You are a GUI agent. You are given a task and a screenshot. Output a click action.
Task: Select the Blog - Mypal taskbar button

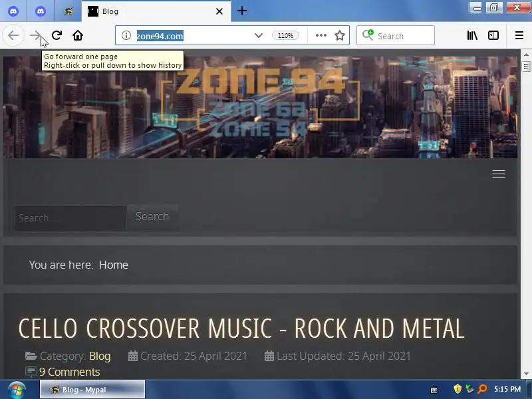click(92, 390)
